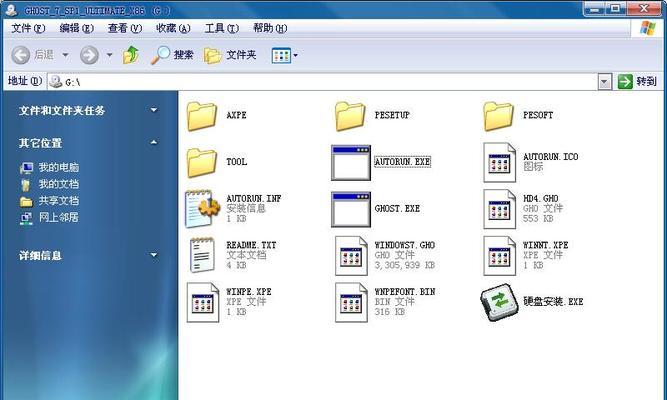Open the Back history dropdown arrow
The height and width of the screenshot is (400, 667).
tap(66, 55)
